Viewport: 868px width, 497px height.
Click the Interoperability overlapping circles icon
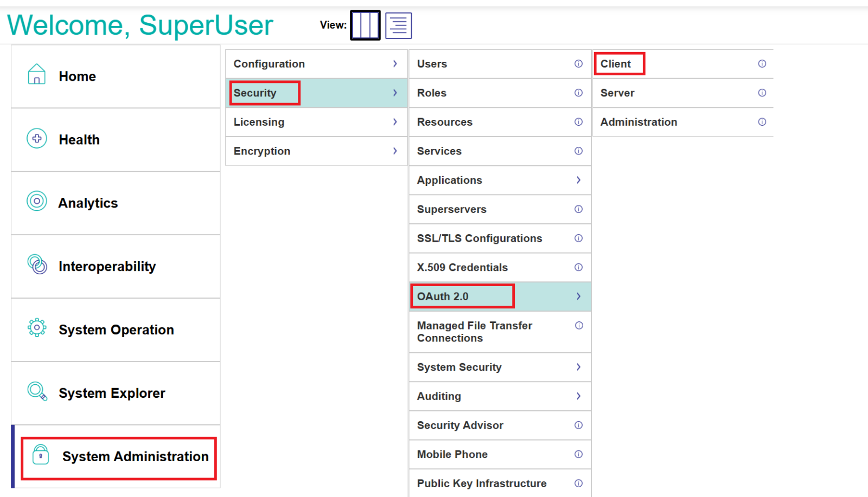pyautogui.click(x=37, y=264)
